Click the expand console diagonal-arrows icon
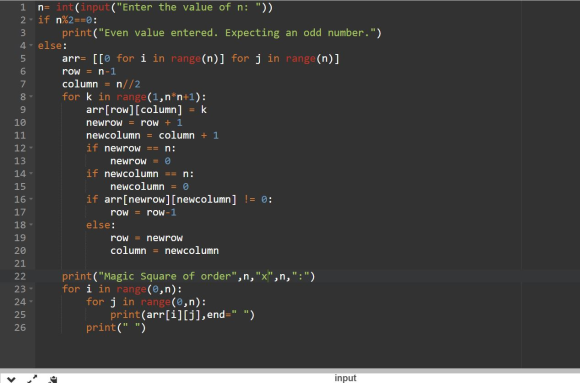 tap(32, 379)
